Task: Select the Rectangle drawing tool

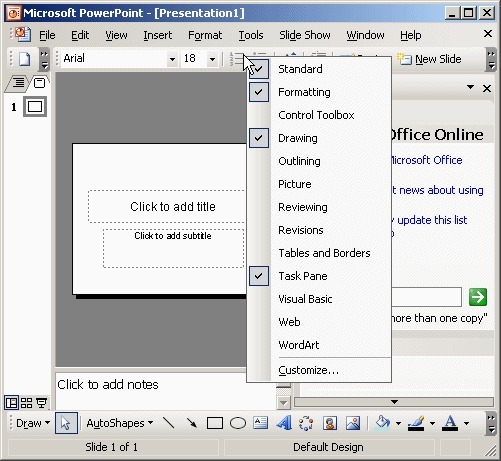Action: 215,423
